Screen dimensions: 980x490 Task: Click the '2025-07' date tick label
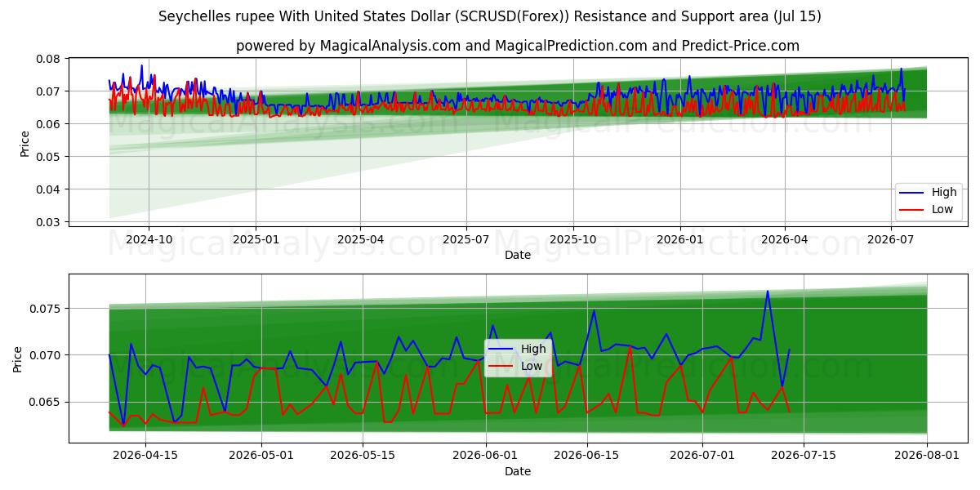click(x=466, y=239)
